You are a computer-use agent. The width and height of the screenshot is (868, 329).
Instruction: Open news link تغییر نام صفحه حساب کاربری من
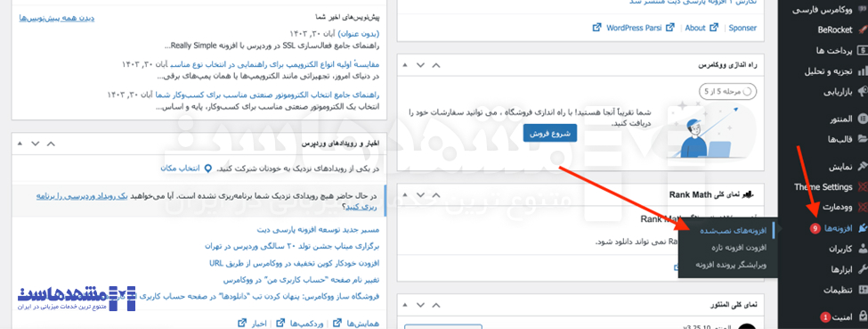click(301, 280)
